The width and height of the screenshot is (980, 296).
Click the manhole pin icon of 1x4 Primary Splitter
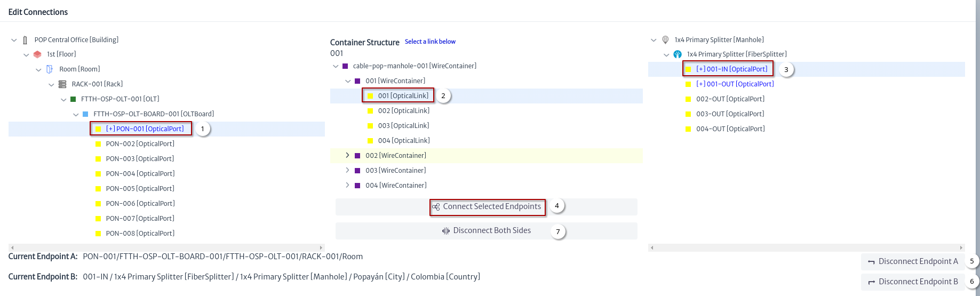coord(665,40)
